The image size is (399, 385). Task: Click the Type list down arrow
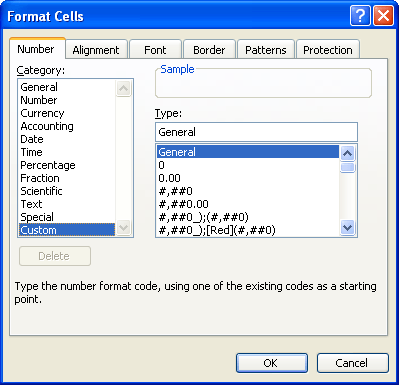(x=347, y=228)
